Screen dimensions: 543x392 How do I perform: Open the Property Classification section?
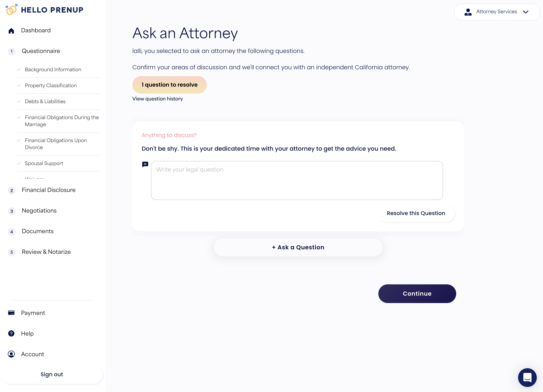pos(51,85)
